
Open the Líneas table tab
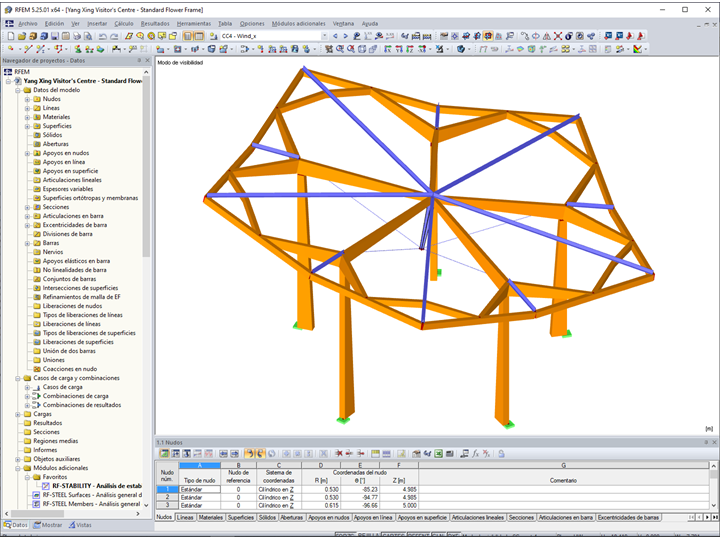185,518
